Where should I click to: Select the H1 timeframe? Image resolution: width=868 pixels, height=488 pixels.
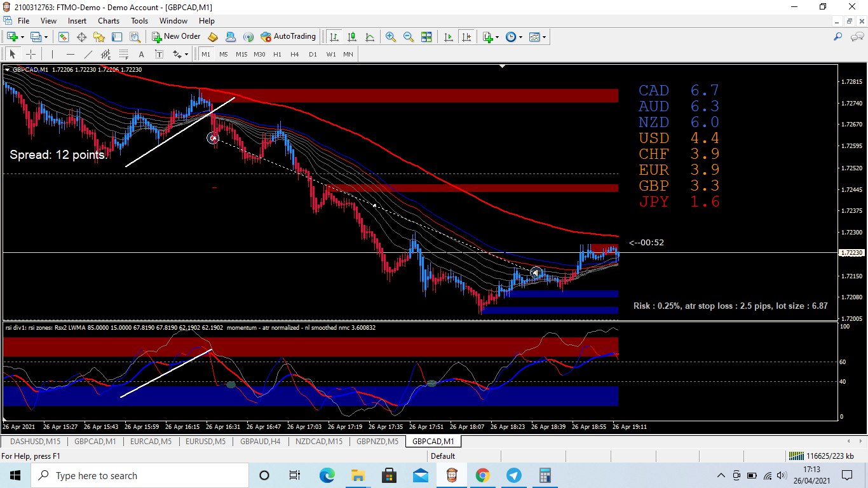pos(277,55)
